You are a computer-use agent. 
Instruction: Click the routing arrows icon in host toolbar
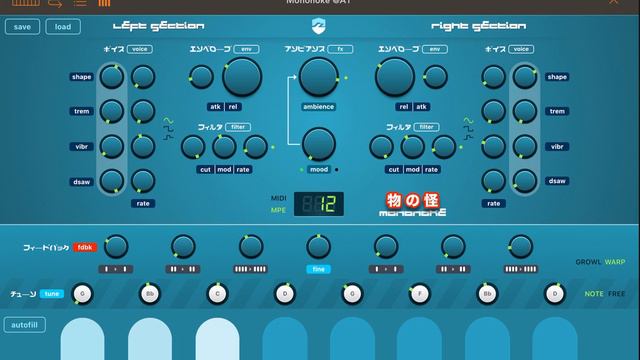(55, 3)
